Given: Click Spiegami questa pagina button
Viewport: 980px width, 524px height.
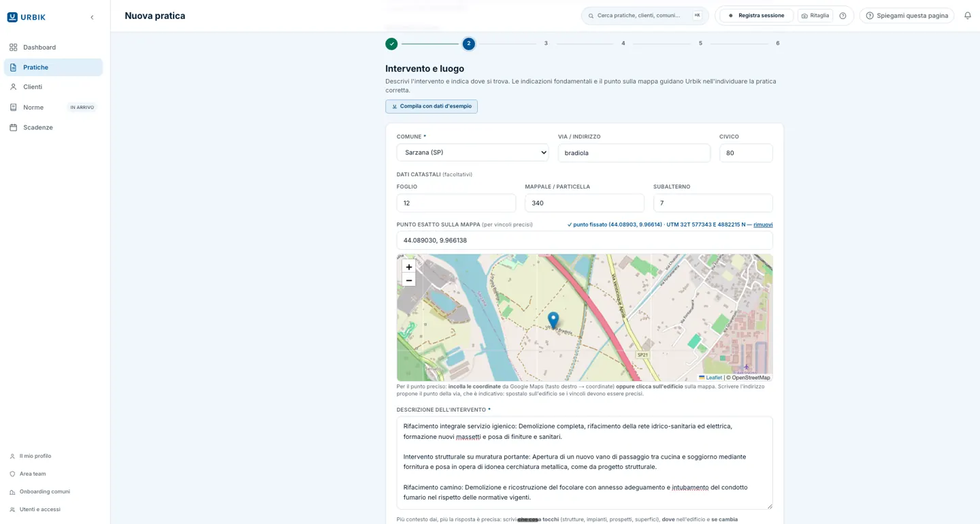Looking at the screenshot, I should click(906, 16).
